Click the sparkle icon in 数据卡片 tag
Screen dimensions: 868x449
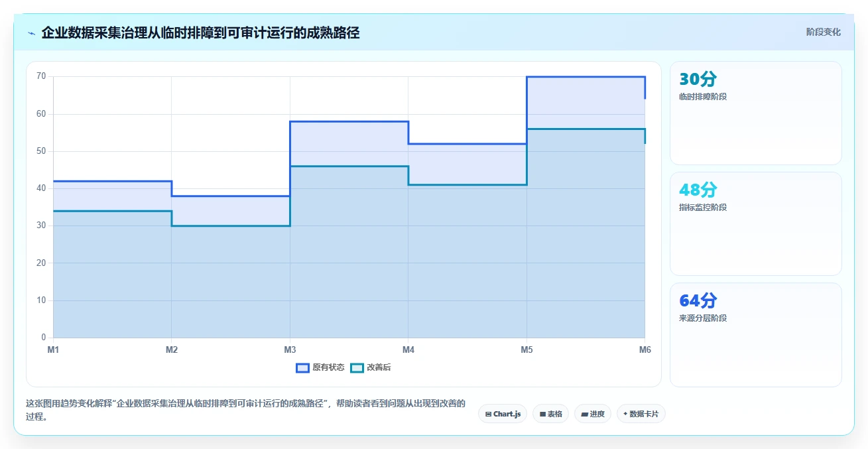(x=625, y=414)
